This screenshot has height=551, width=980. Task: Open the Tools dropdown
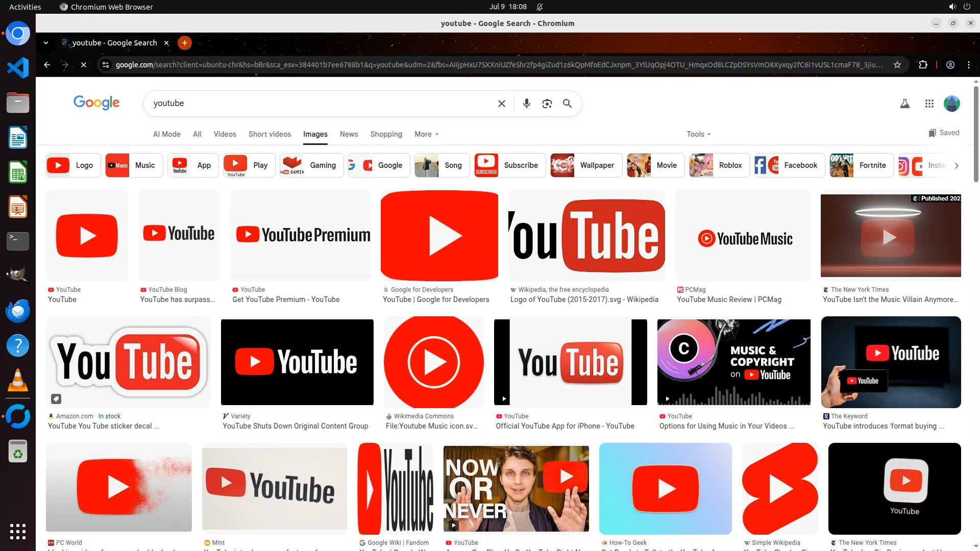(x=698, y=134)
